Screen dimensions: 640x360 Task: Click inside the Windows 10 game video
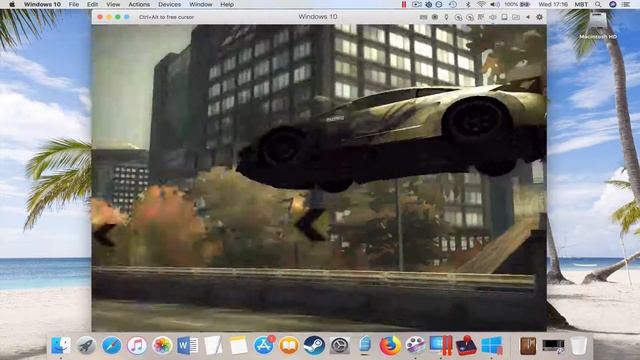click(319, 178)
